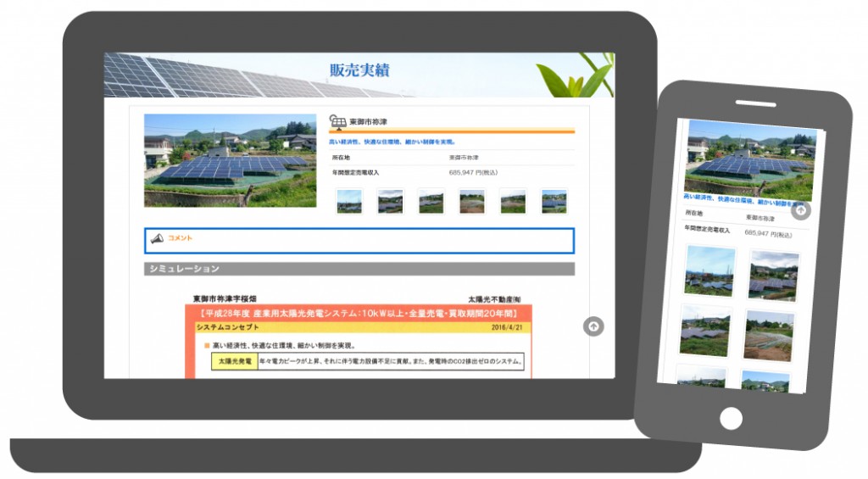Open the fourth thumbnail in the laptop gallery row
This screenshot has height=479, width=868.
[472, 201]
